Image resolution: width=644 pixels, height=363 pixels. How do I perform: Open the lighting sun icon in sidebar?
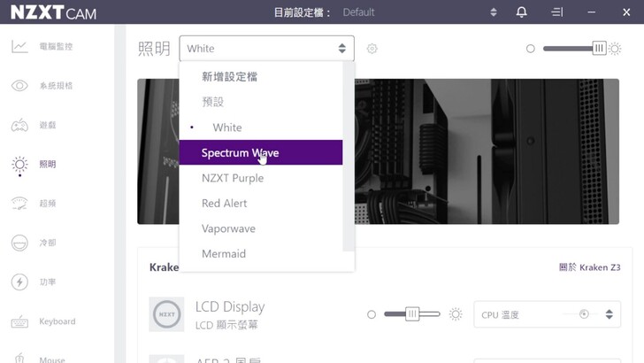click(19, 165)
